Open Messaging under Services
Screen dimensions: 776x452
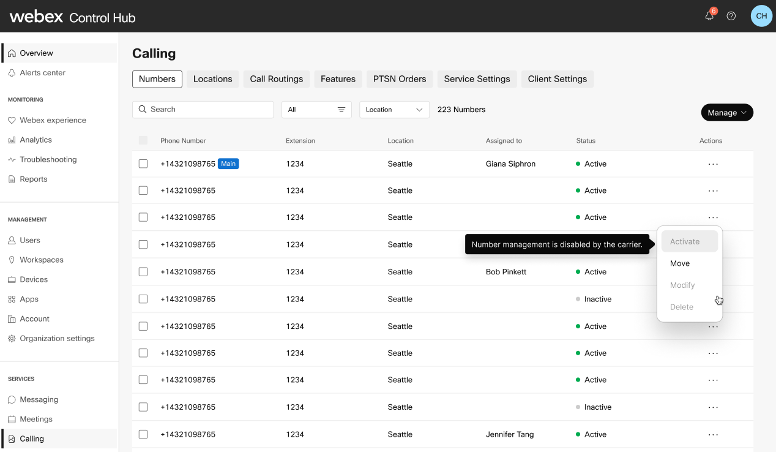click(38, 399)
